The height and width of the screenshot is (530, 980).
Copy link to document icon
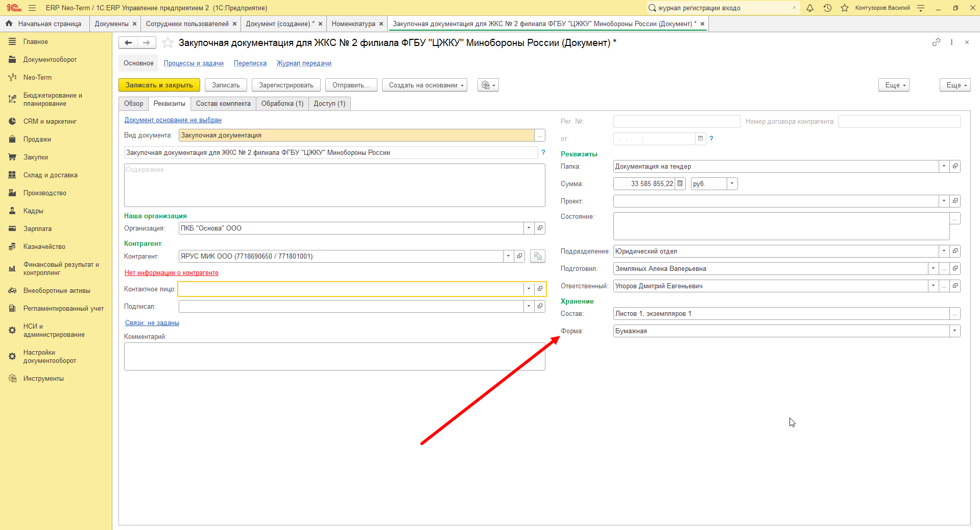point(936,42)
